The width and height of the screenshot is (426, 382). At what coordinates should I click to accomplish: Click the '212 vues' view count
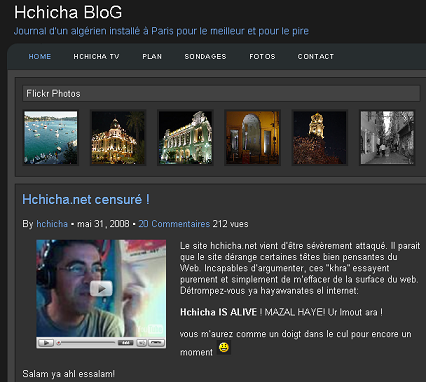click(231, 224)
